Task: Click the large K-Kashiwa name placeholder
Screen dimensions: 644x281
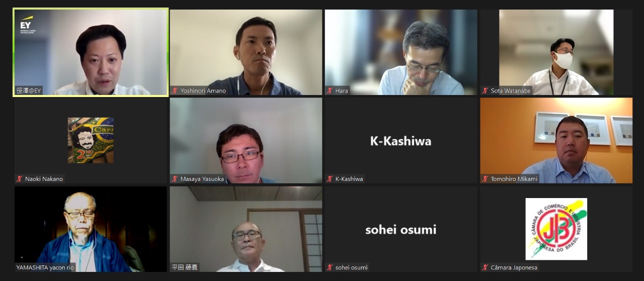Action: click(401, 141)
